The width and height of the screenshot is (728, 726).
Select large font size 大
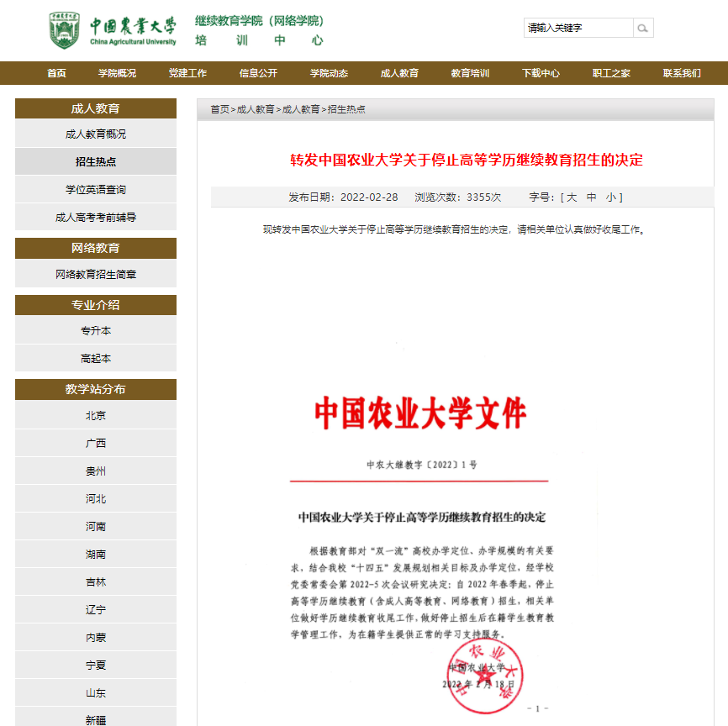pos(573,197)
